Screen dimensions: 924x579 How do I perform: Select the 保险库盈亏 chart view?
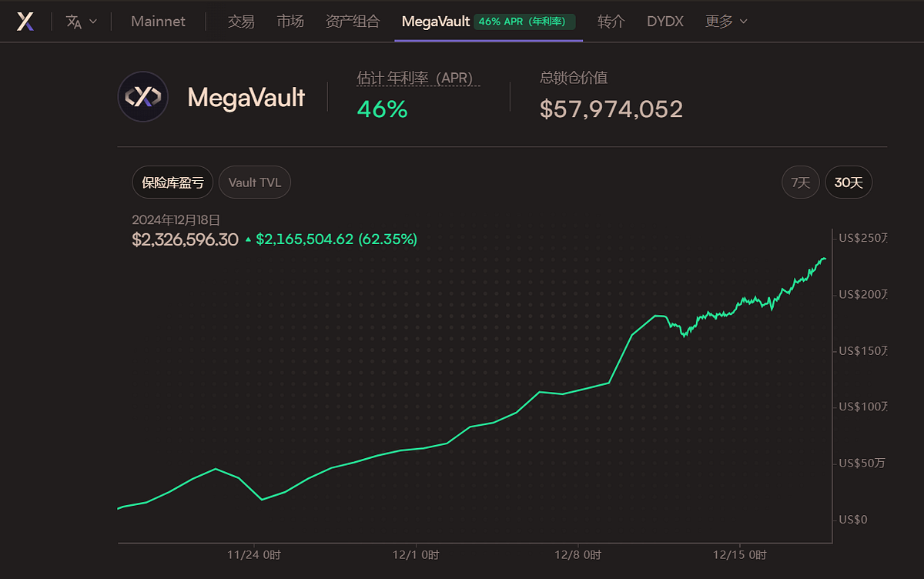pyautogui.click(x=171, y=182)
